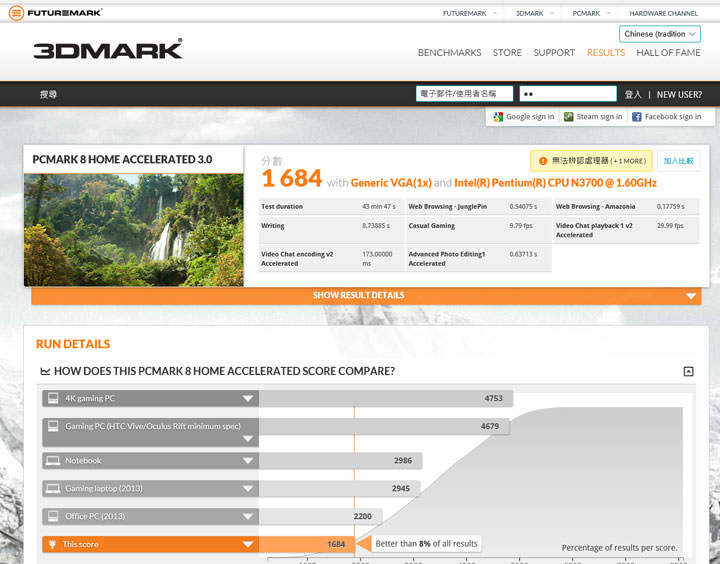Viewport: 720px width, 564px height.
Task: Expand the 4K gaming PC row
Action: (x=248, y=399)
